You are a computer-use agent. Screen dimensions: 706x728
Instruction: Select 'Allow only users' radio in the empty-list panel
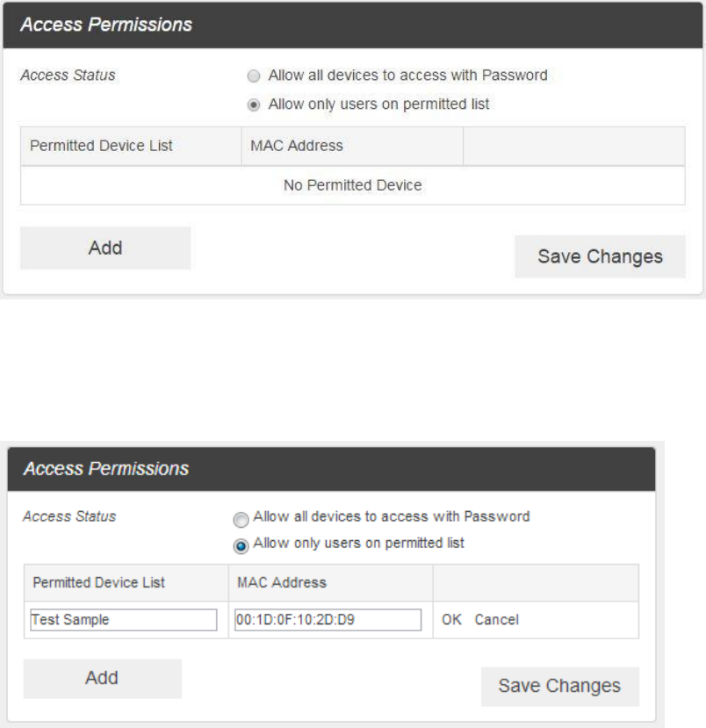255,105
